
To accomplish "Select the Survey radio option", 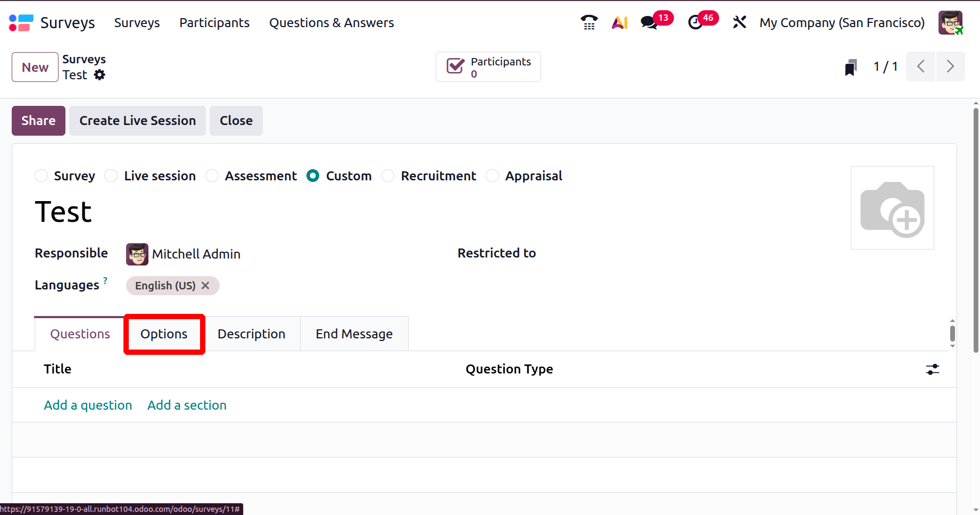I will (41, 176).
